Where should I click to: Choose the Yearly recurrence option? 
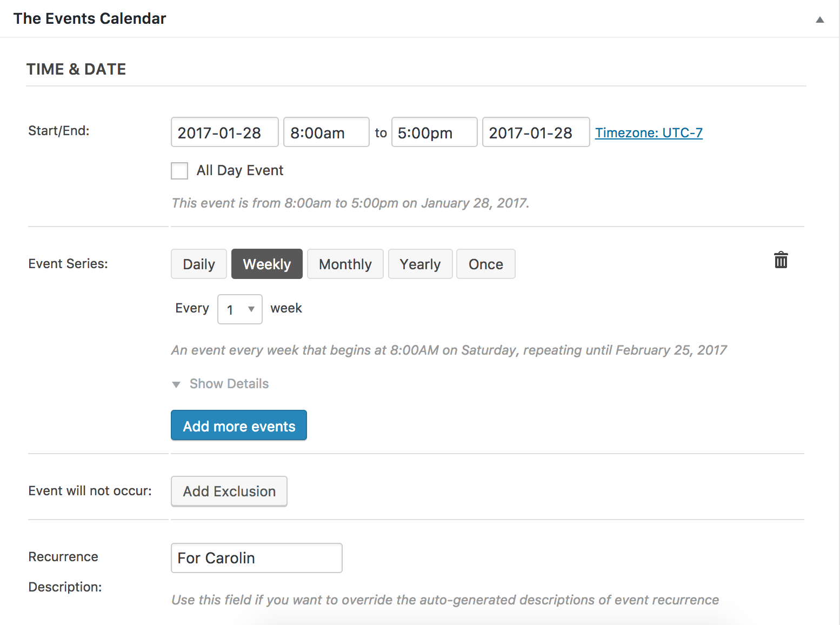(x=420, y=264)
